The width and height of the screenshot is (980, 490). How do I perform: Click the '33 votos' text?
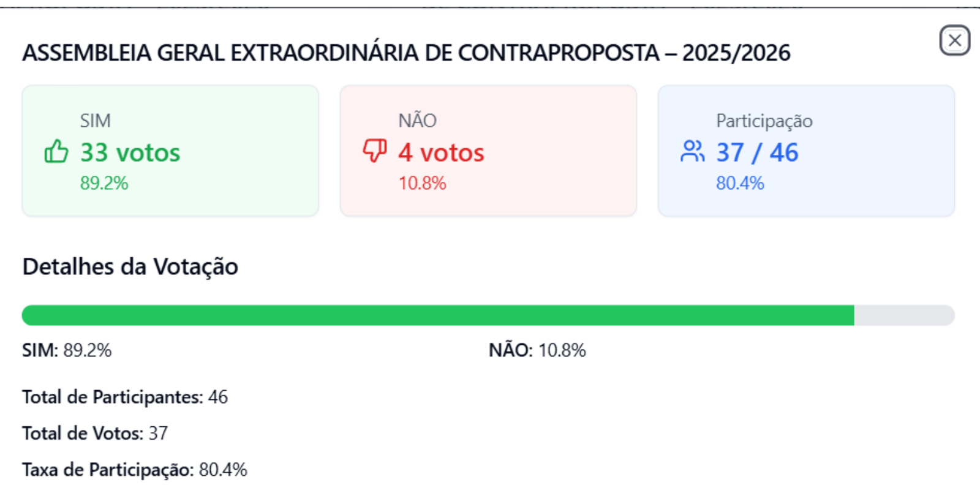tap(130, 153)
